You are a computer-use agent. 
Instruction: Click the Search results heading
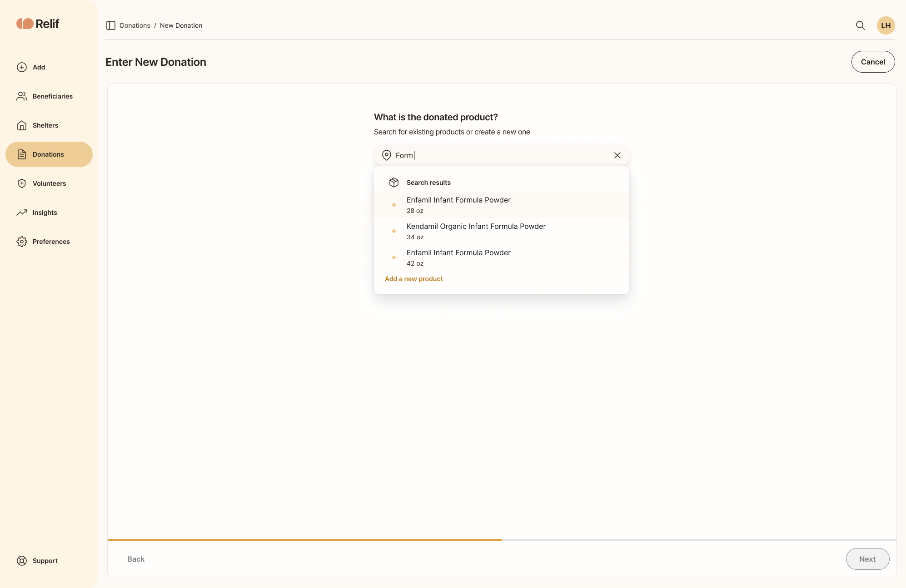click(428, 183)
